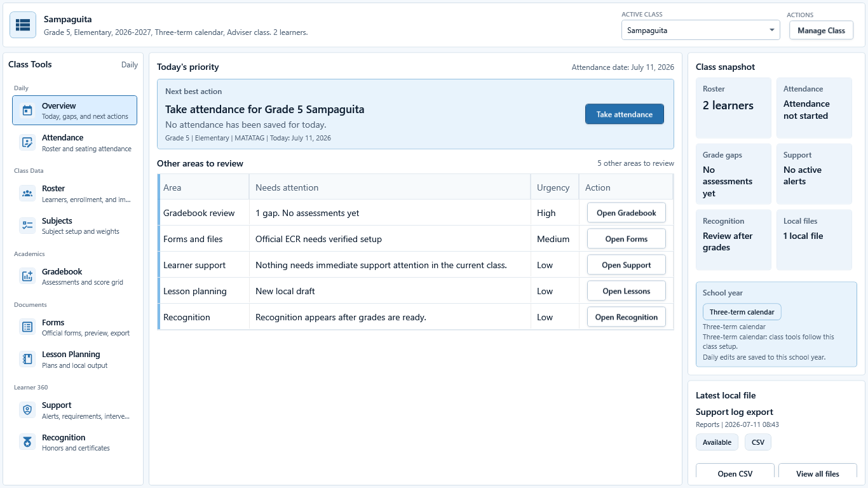The height and width of the screenshot is (488, 868).
Task: Click the 'Take attendance for Grade 5 Sampaguita' heading
Action: 265,109
